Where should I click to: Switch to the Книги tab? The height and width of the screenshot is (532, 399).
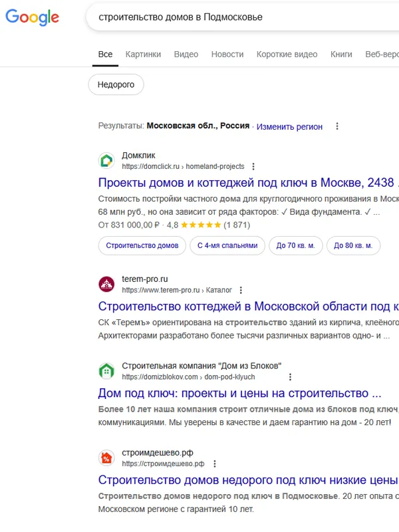(341, 55)
